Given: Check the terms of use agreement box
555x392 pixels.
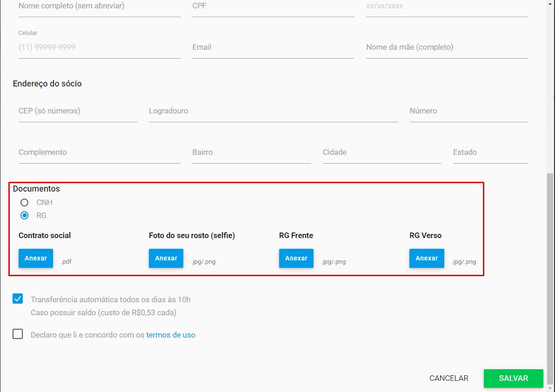Looking at the screenshot, I should coord(18,334).
